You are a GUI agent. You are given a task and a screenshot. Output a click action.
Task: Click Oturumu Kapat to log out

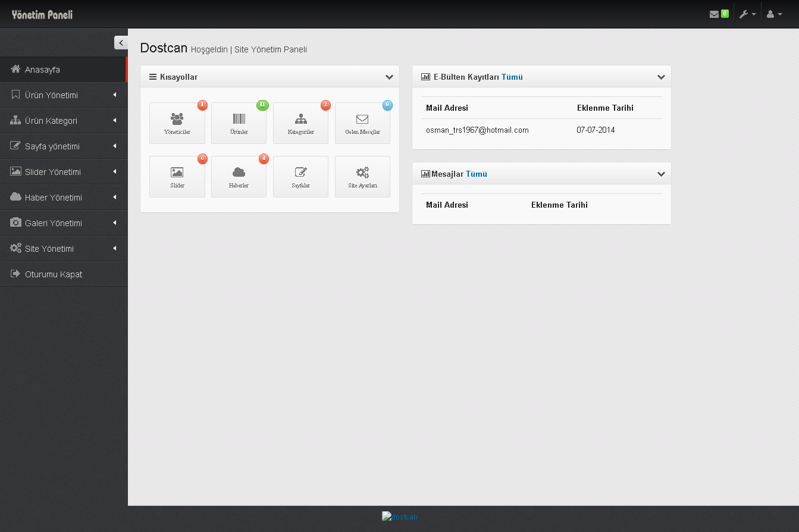(54, 274)
